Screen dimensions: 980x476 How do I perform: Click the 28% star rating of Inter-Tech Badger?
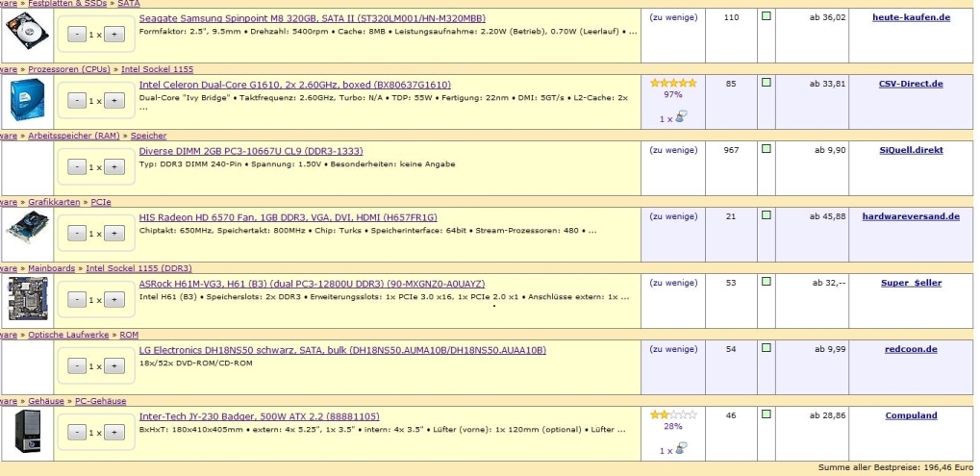click(x=672, y=414)
